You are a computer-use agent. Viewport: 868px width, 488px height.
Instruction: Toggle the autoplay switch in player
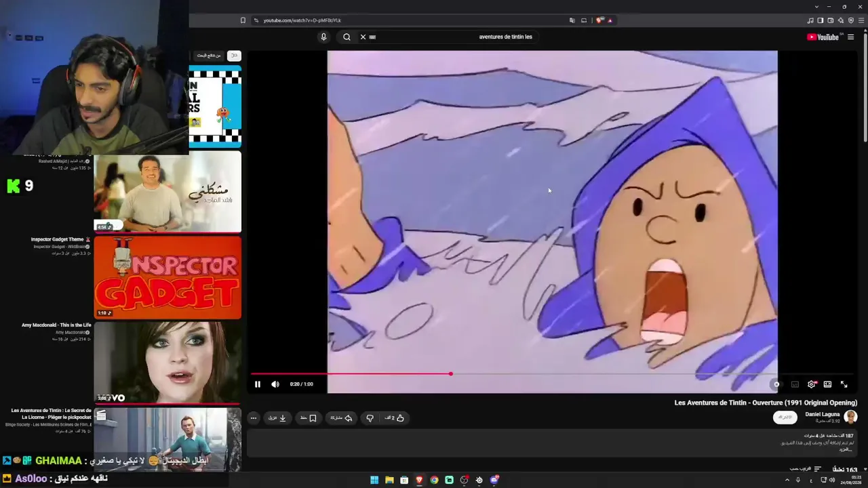coord(776,384)
